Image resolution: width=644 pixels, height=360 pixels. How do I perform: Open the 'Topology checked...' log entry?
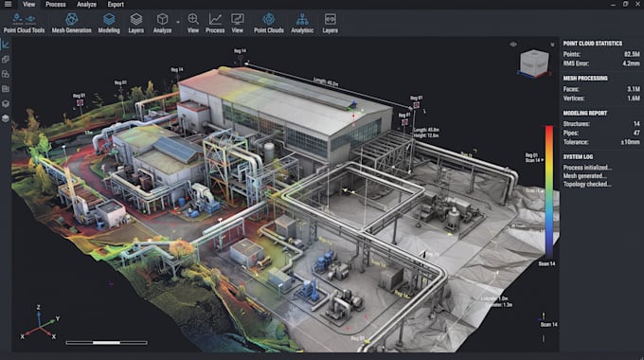587,184
